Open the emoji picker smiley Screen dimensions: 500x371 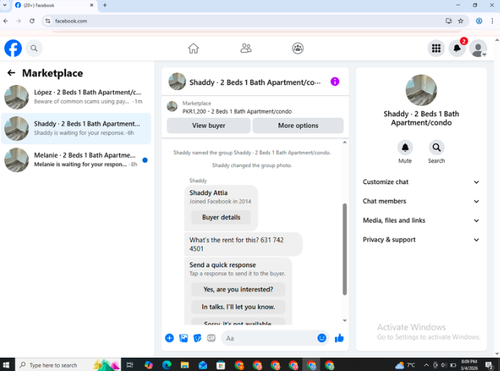tap(322, 338)
